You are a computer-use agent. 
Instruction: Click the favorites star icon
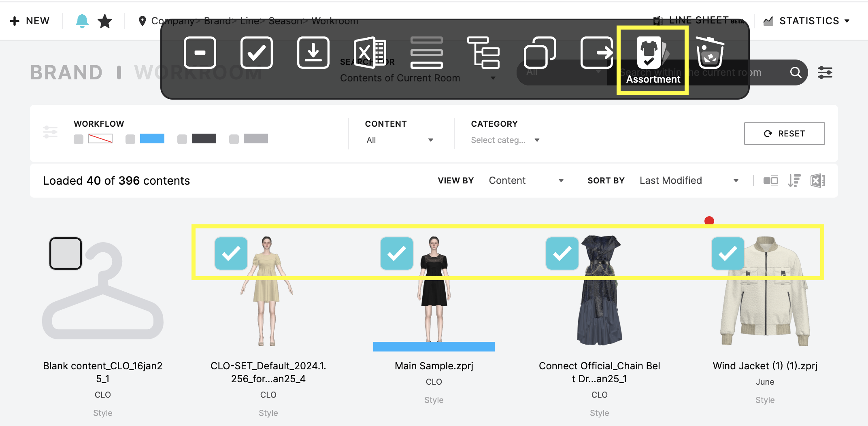click(x=105, y=21)
